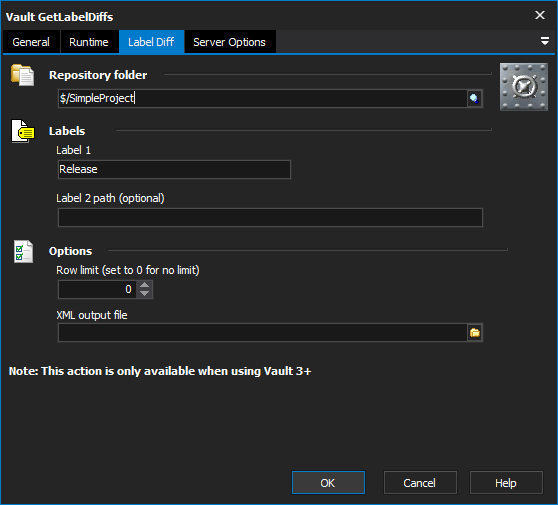Click the 'Vault GetLabelDiffs' window title
The height and width of the screenshot is (505, 558).
coord(59,17)
